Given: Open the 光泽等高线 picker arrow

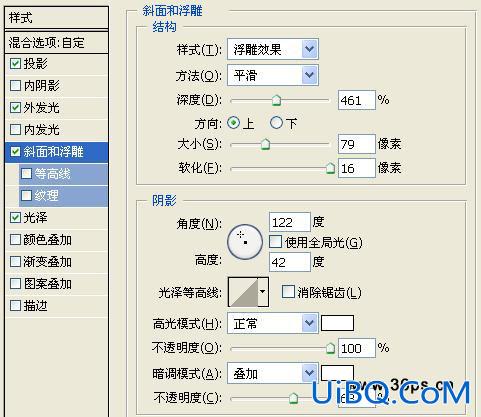Looking at the screenshot, I should (x=263, y=292).
